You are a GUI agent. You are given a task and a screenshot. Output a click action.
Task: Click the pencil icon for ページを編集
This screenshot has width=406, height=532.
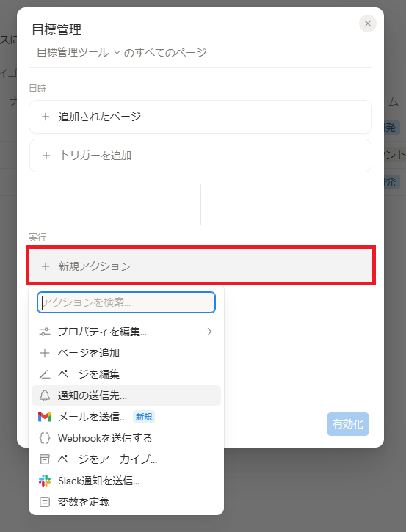[x=45, y=374]
